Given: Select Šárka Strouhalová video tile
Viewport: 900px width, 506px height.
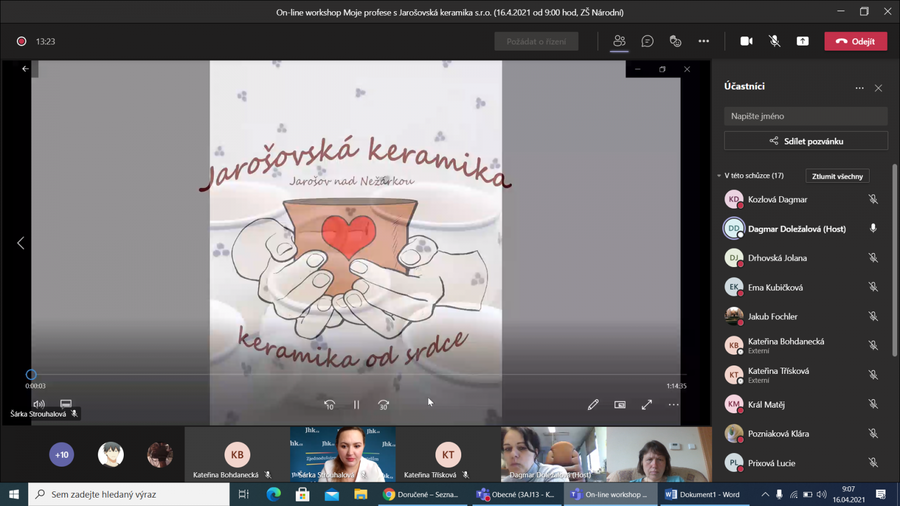Looking at the screenshot, I should (x=343, y=454).
